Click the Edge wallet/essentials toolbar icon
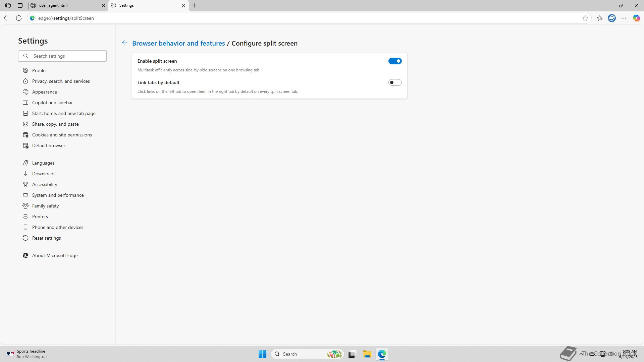The width and height of the screenshot is (644, 362). (x=612, y=18)
